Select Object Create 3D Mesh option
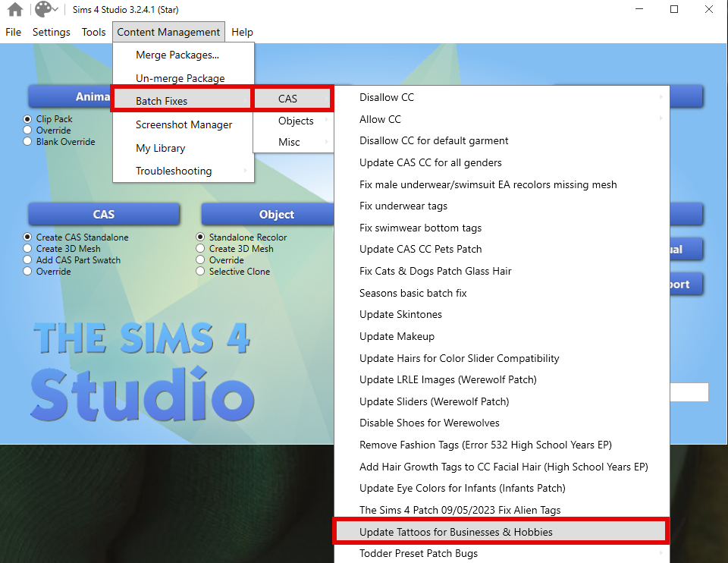The image size is (728, 563). (200, 249)
